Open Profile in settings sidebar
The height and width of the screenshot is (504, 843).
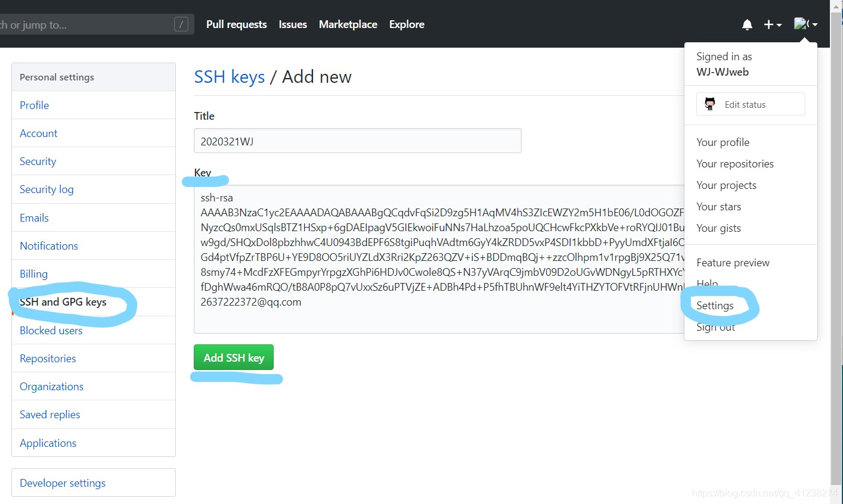94,105
